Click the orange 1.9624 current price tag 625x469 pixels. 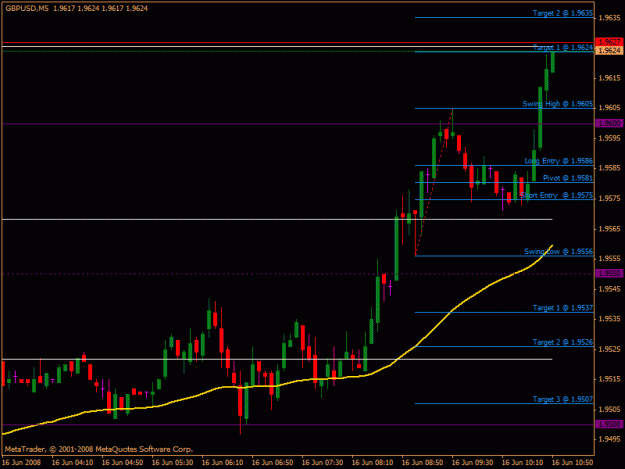609,51
